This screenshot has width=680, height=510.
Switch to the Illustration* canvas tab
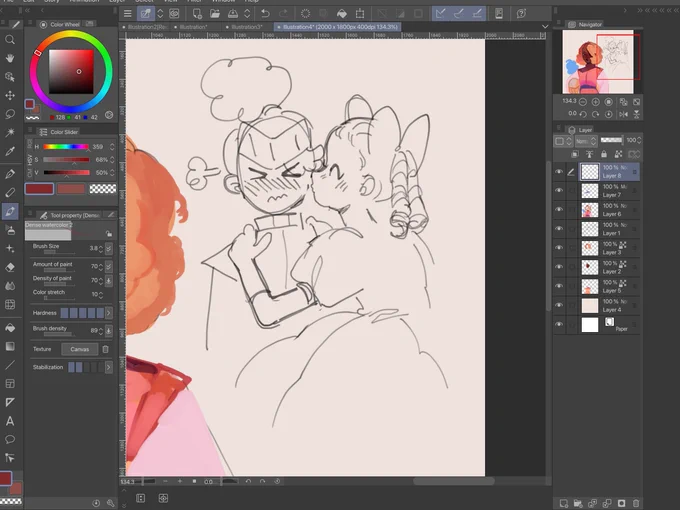pyautogui.click(x=193, y=27)
